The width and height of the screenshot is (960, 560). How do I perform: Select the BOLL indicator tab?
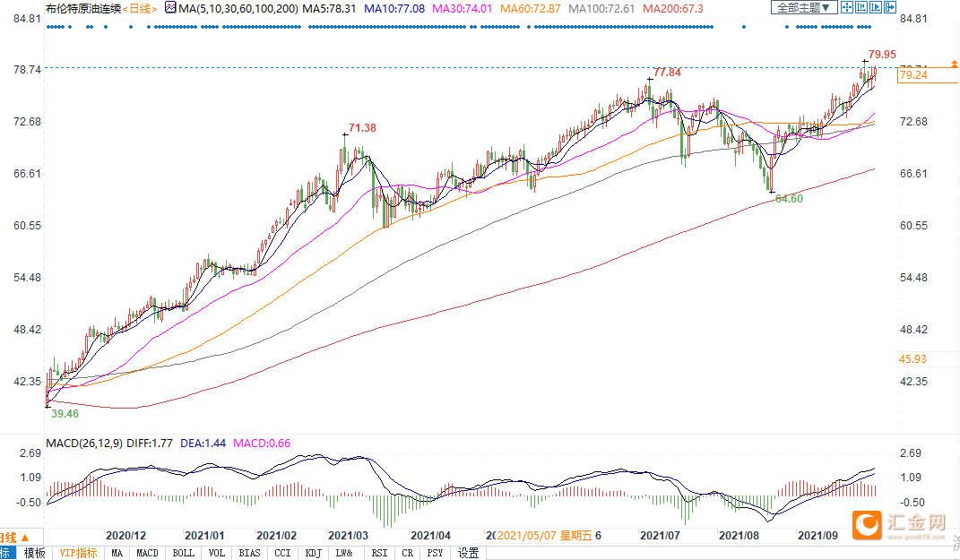pos(183,553)
